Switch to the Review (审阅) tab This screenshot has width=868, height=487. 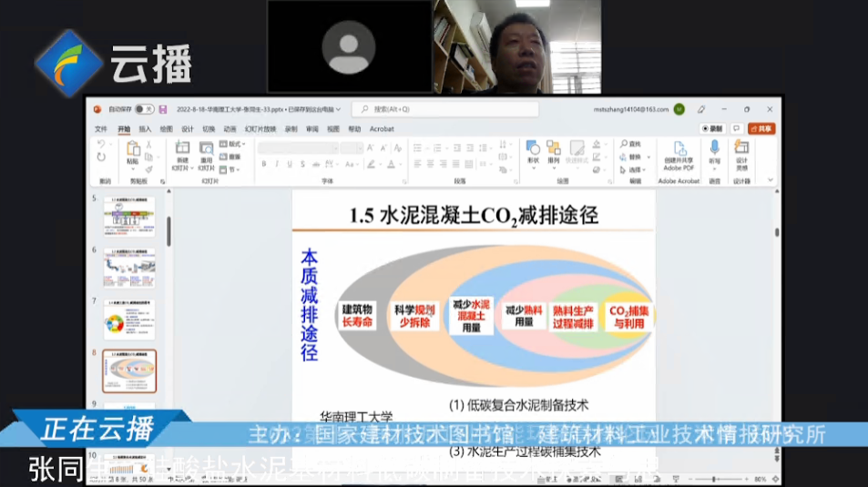(x=312, y=129)
